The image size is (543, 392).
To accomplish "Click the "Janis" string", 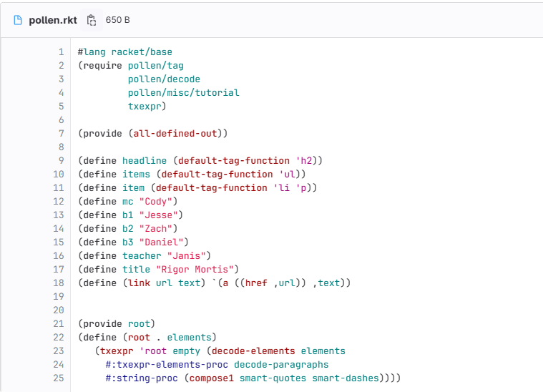I will pos(187,255).
